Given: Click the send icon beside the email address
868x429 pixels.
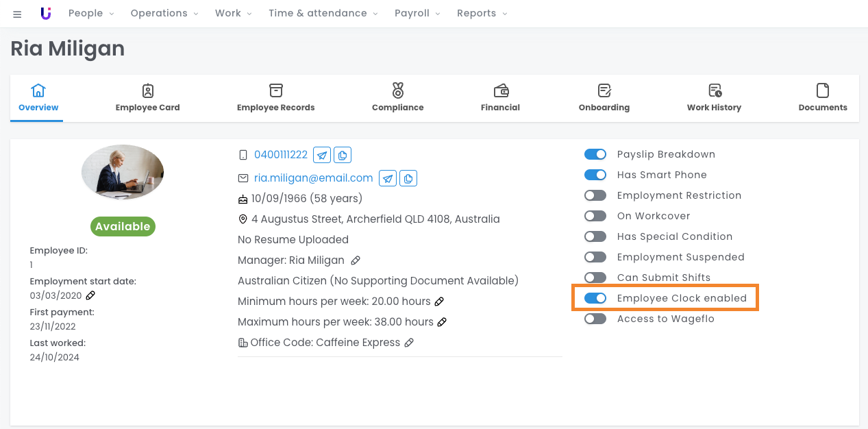Looking at the screenshot, I should (388, 178).
